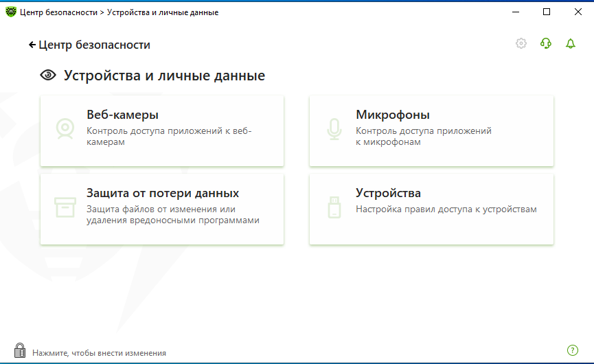Click 'Контроль доступа приложений к веб-камерам' description
Image resolution: width=594 pixels, height=364 pixels.
click(x=169, y=137)
